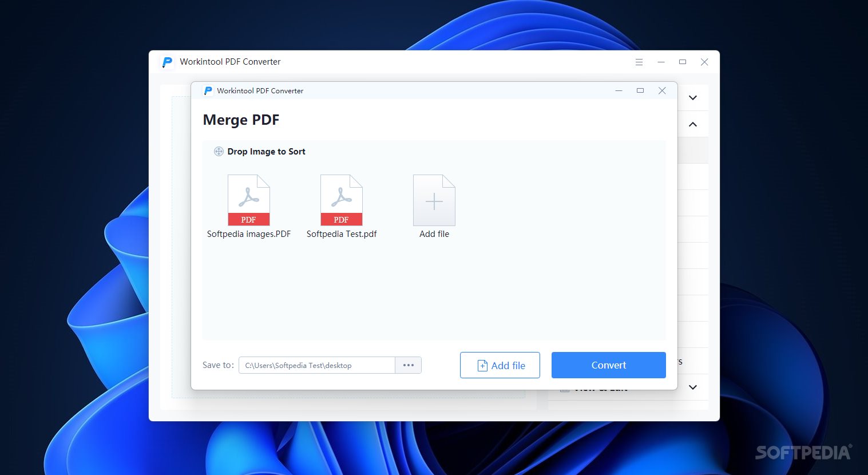This screenshot has width=868, height=475.
Task: Collapse the open sidebar section with up chevron
Action: (693, 124)
